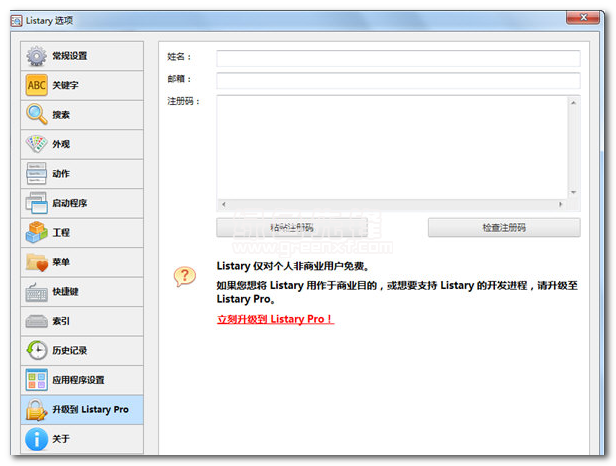Open the 常规设置 settings page

82,56
